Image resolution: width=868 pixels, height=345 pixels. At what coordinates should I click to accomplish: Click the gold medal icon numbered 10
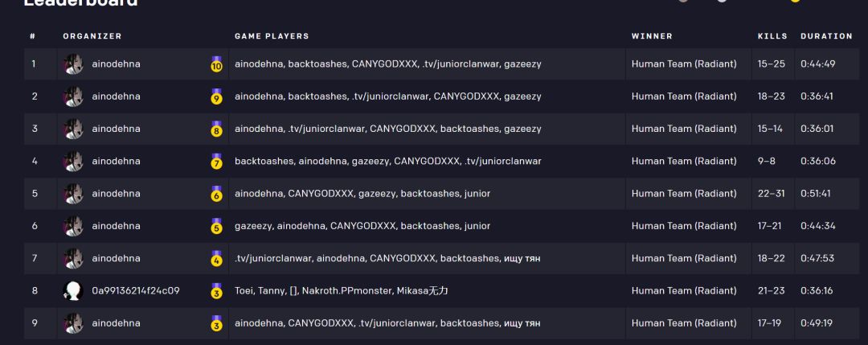pos(216,64)
